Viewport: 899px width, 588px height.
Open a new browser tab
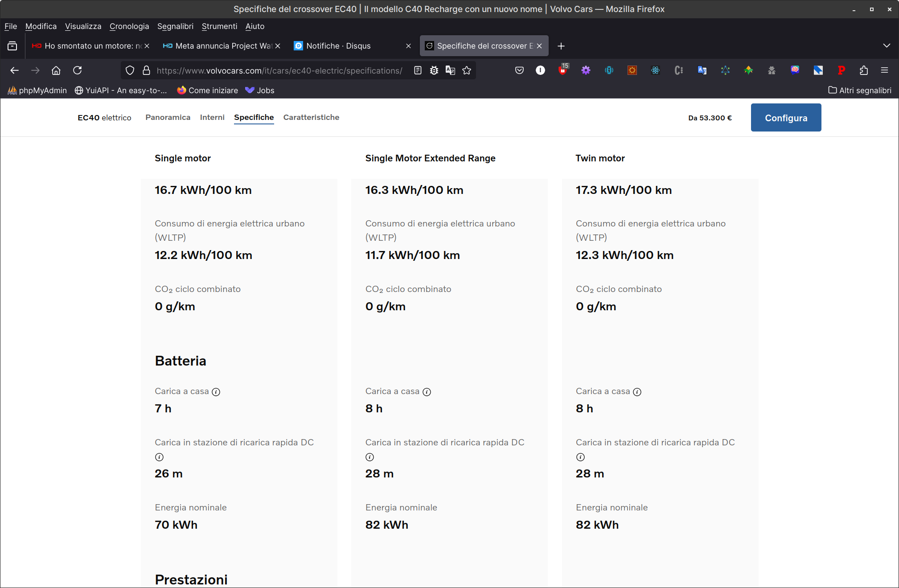pos(561,46)
